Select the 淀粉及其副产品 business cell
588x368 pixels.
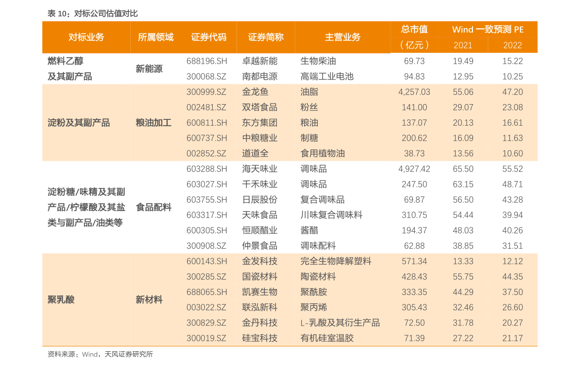79,122
